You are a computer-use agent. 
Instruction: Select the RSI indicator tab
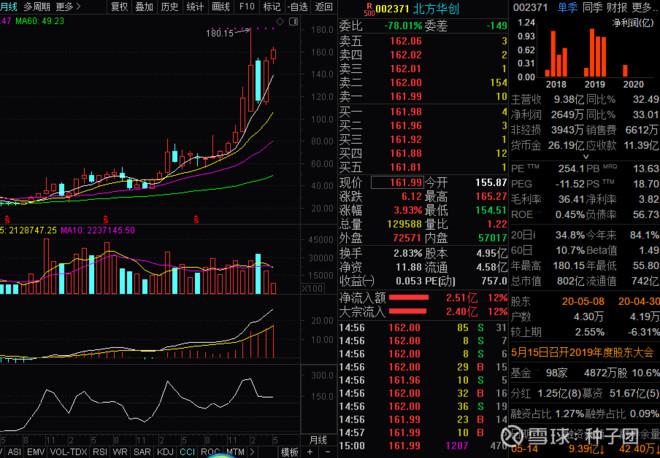(x=100, y=452)
